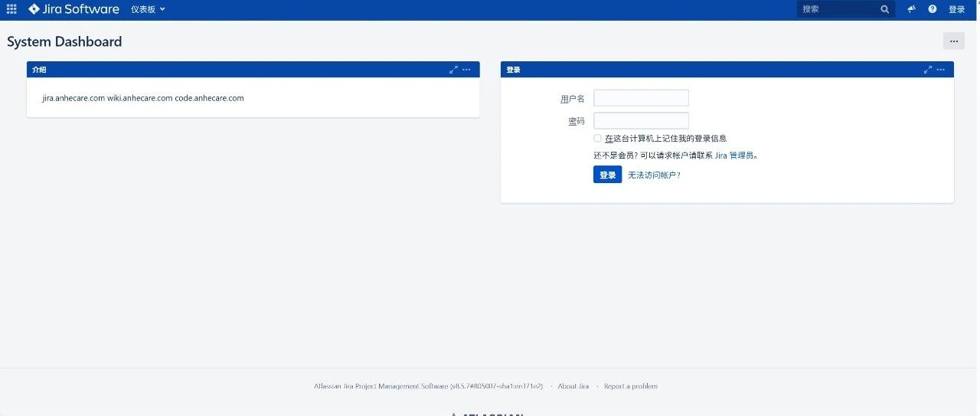Open the Jira 管理员 link
This screenshot has width=980, height=416.
[735, 155]
